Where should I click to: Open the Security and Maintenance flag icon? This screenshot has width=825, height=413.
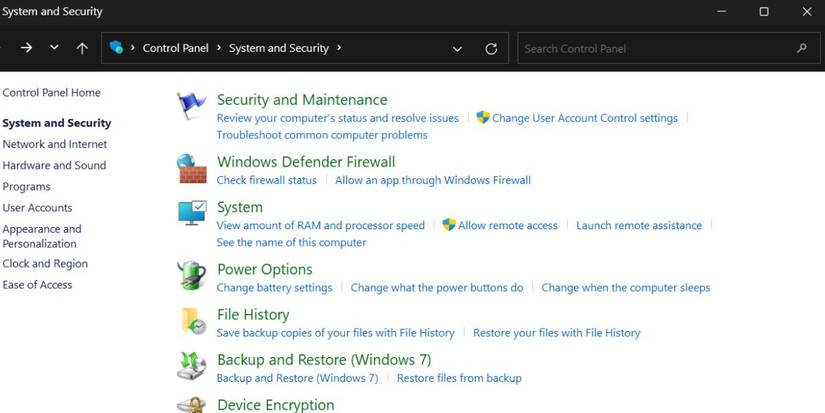click(x=191, y=106)
